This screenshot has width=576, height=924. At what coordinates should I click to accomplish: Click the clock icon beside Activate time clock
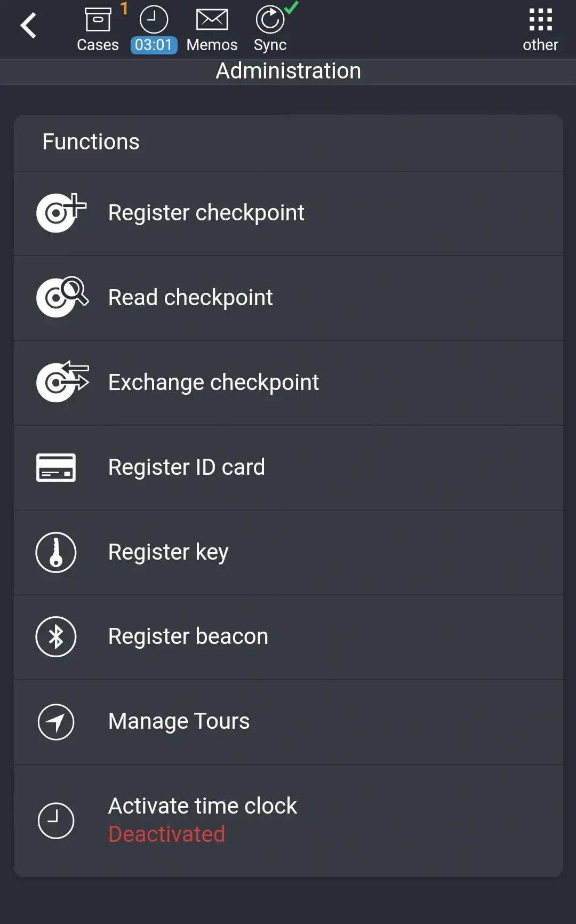56,820
